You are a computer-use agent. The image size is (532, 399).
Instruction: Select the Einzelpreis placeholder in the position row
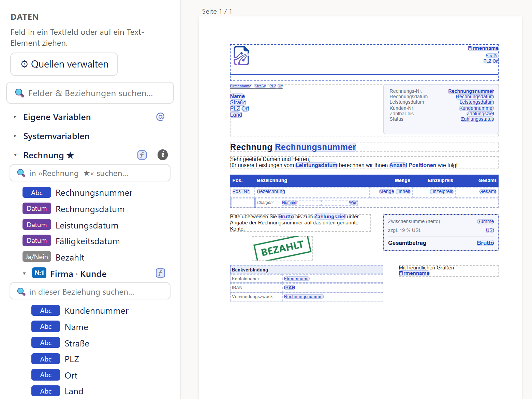[441, 191]
